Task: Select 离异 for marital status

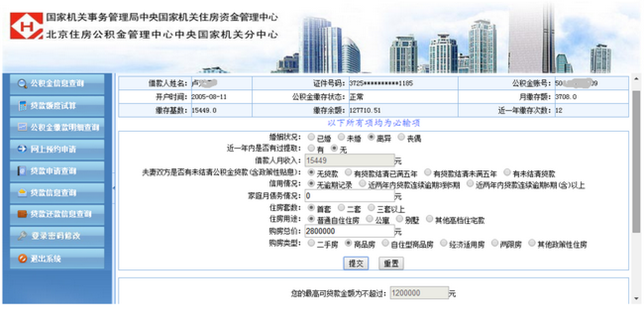Action: (371, 137)
